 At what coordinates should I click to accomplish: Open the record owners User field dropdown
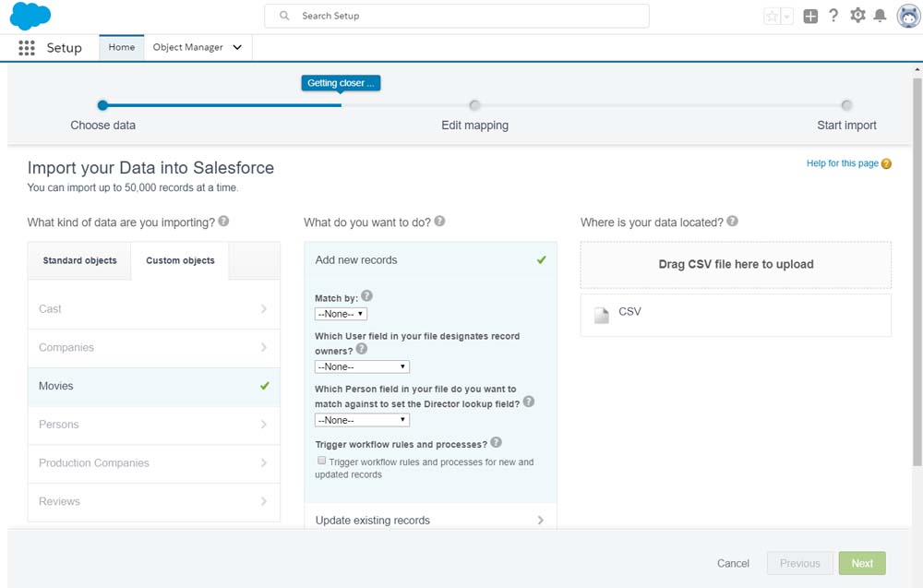coord(362,366)
